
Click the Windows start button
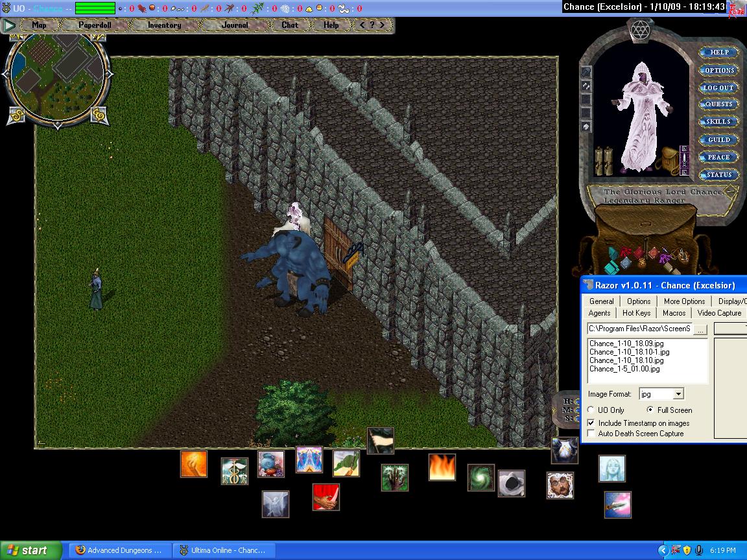31,550
